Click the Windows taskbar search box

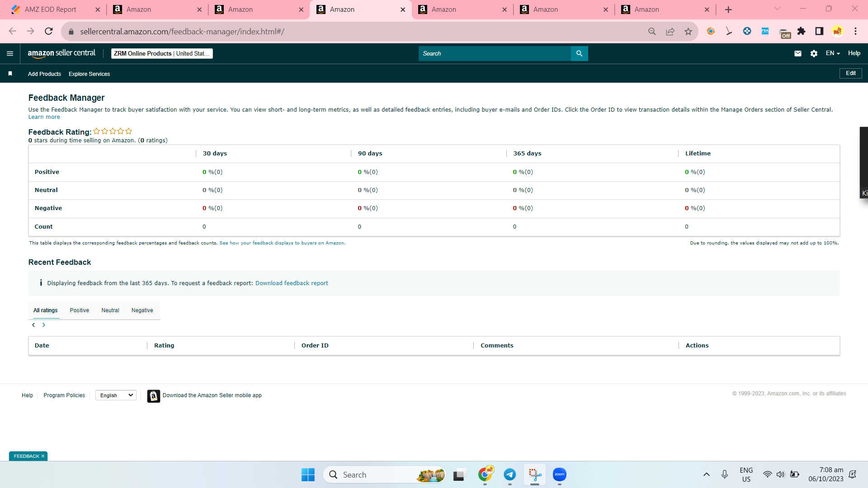click(x=384, y=475)
